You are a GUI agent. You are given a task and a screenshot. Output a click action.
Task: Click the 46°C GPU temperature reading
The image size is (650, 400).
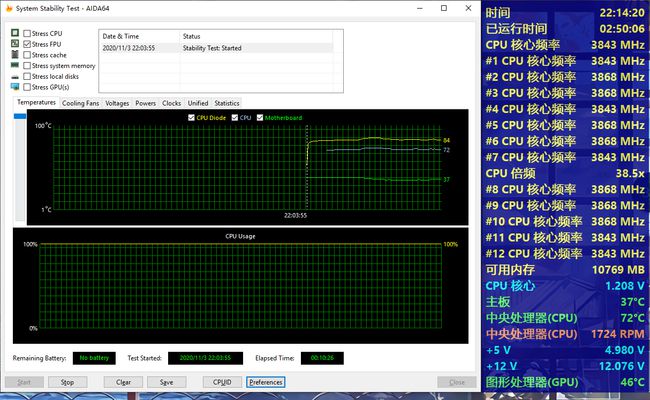pos(633,382)
